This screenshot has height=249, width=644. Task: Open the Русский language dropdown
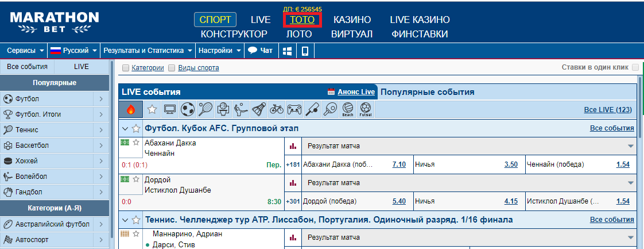pyautogui.click(x=73, y=51)
